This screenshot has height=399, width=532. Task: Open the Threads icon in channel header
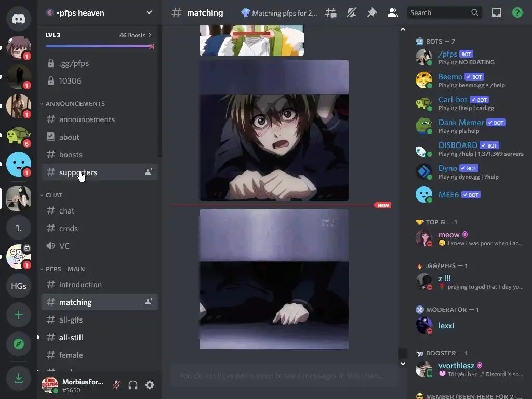pyautogui.click(x=331, y=13)
